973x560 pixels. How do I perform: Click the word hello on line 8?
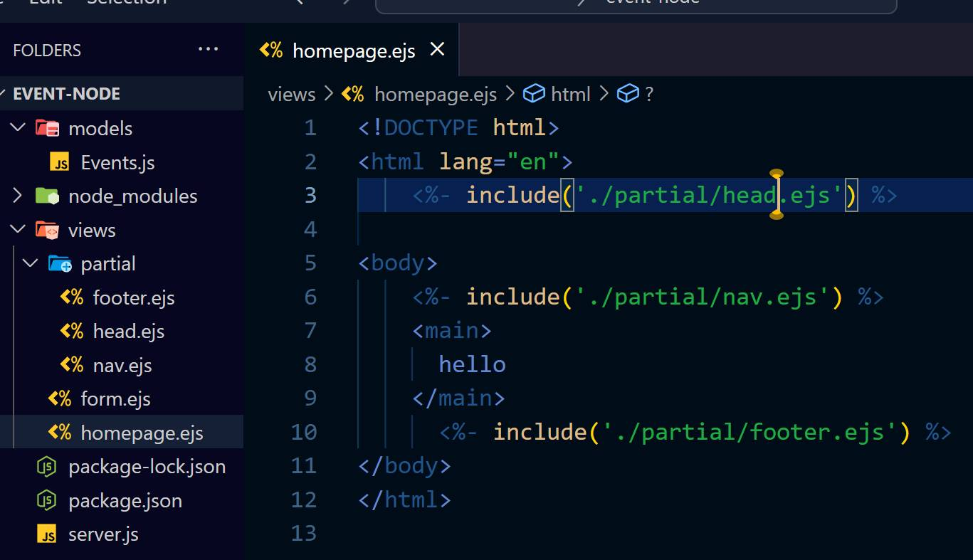point(473,364)
